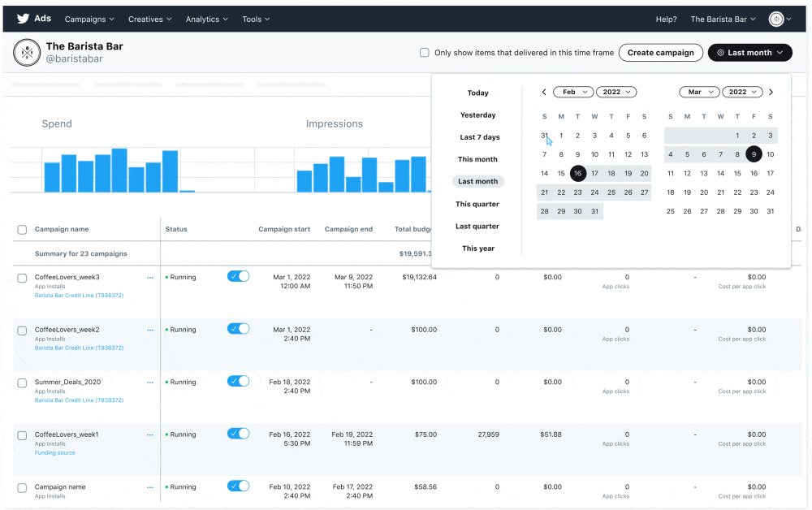This screenshot has height=510, width=812.
Task: Choose the Today preset
Action: (478, 93)
